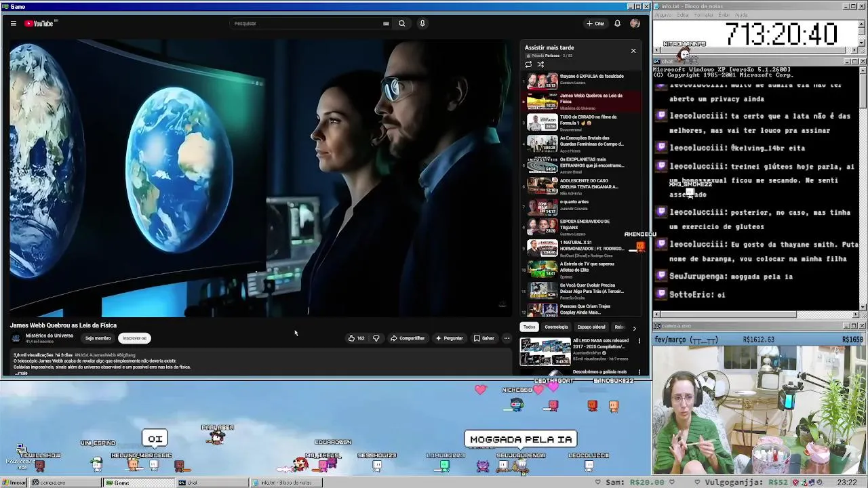Click the #NASA hashtag in the description
The image size is (868, 488).
tap(81, 355)
